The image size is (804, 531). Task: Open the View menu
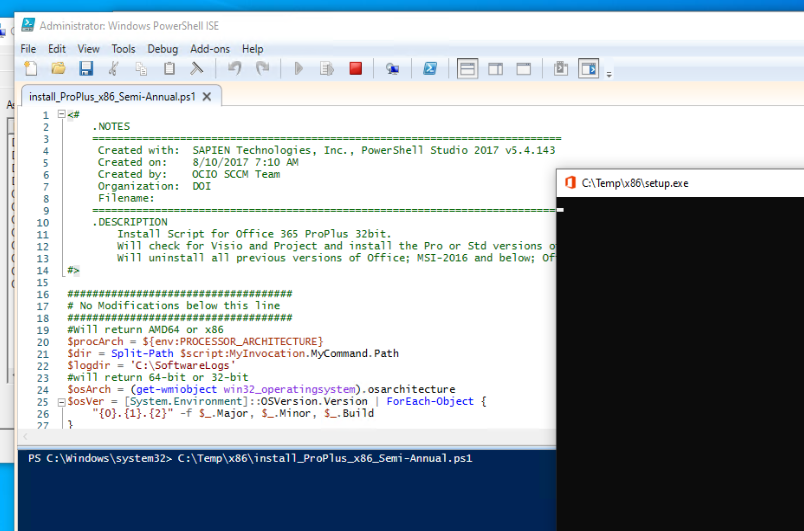88,49
